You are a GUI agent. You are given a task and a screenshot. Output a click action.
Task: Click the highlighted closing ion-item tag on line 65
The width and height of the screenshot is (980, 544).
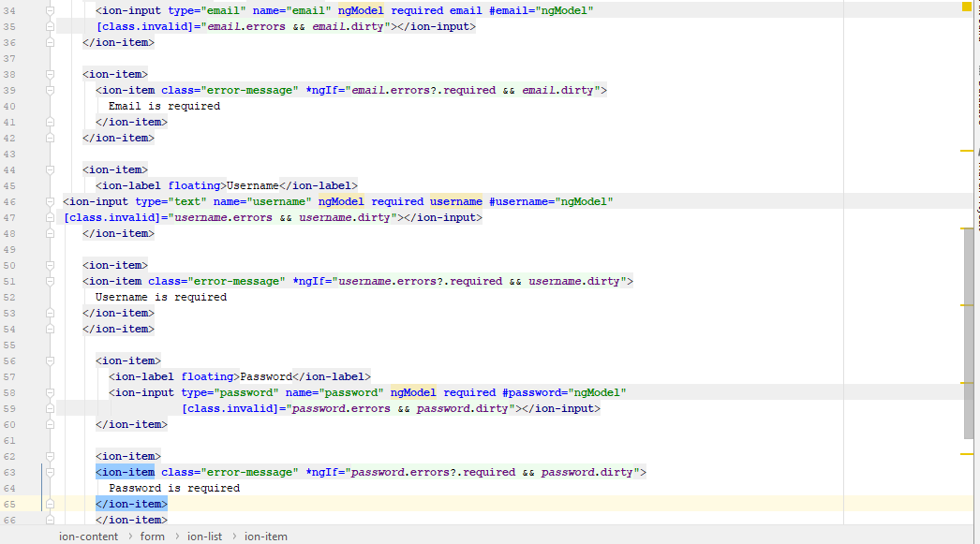(131, 504)
